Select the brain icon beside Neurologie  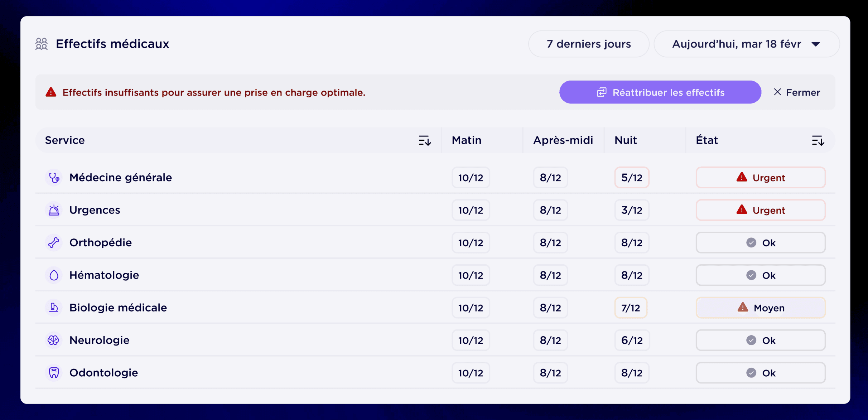54,341
